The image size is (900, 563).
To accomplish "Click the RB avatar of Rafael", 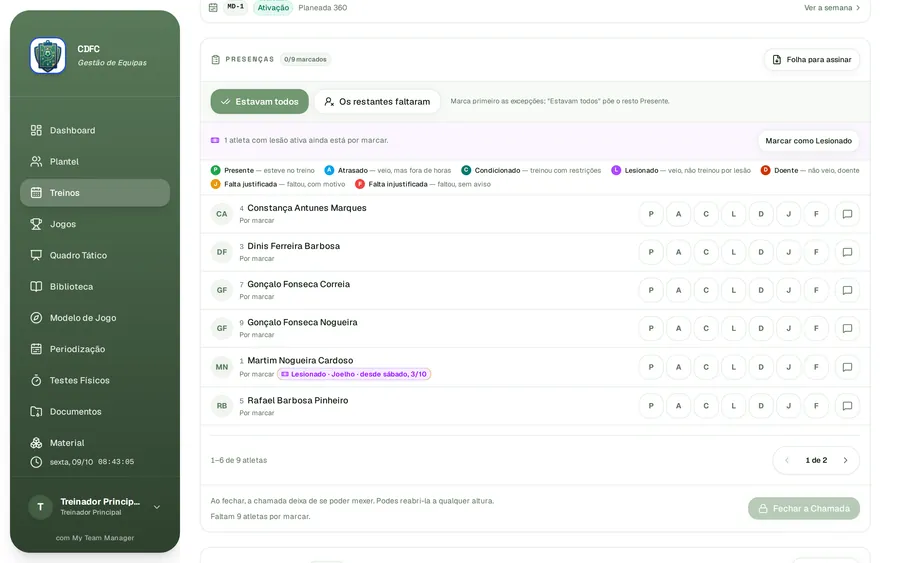I will tap(222, 406).
